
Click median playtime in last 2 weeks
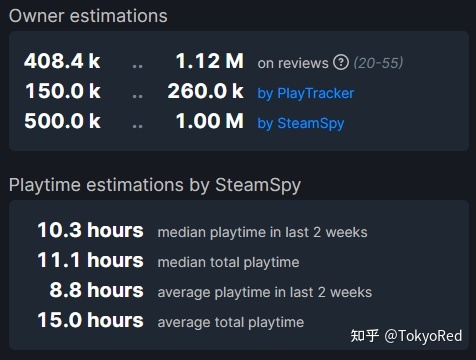[262, 232]
